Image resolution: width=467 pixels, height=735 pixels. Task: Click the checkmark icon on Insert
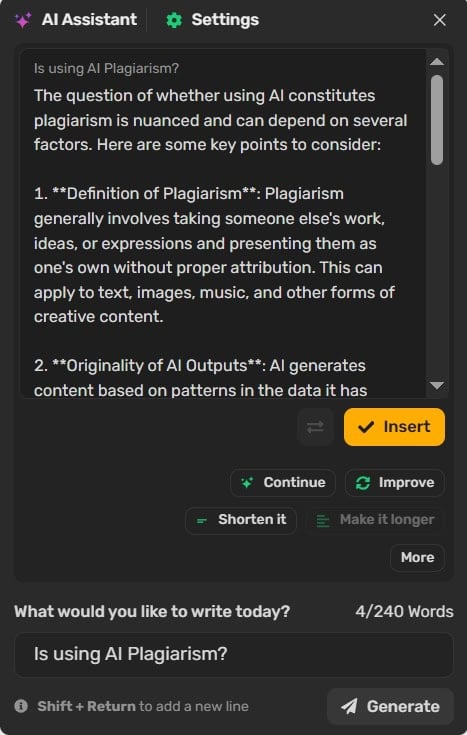click(365, 427)
